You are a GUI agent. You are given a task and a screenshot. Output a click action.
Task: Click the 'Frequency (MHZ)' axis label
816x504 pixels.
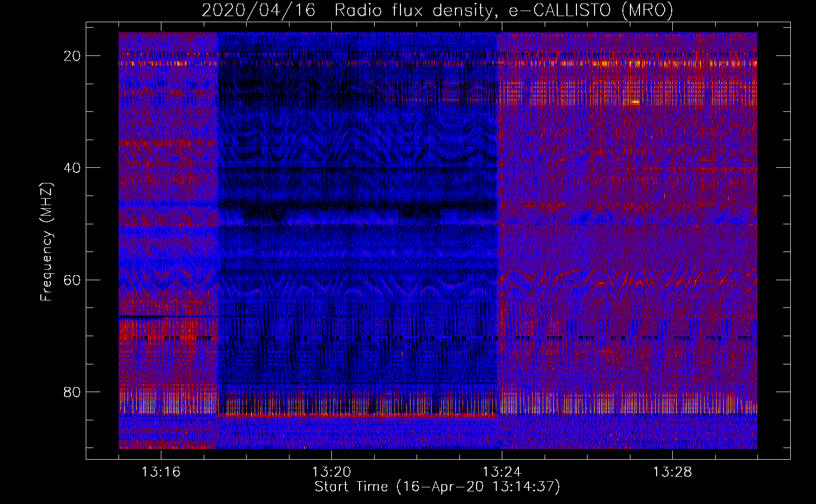click(46, 241)
